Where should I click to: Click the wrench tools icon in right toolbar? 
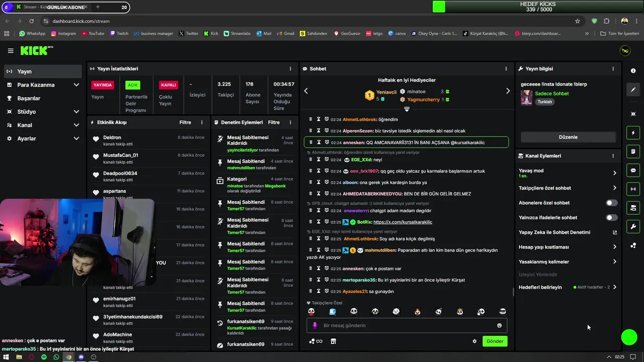click(633, 226)
